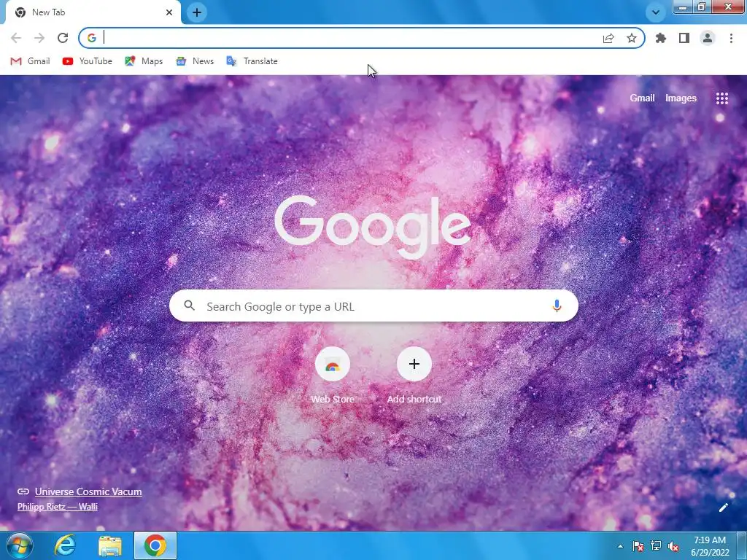747x560 pixels.
Task: Click the Add shortcut button
Action: point(414,376)
